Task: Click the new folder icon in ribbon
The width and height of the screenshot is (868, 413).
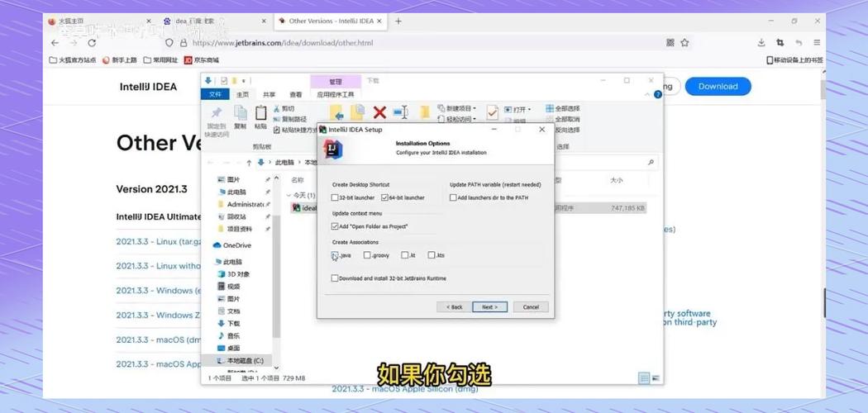Action: coord(425,112)
